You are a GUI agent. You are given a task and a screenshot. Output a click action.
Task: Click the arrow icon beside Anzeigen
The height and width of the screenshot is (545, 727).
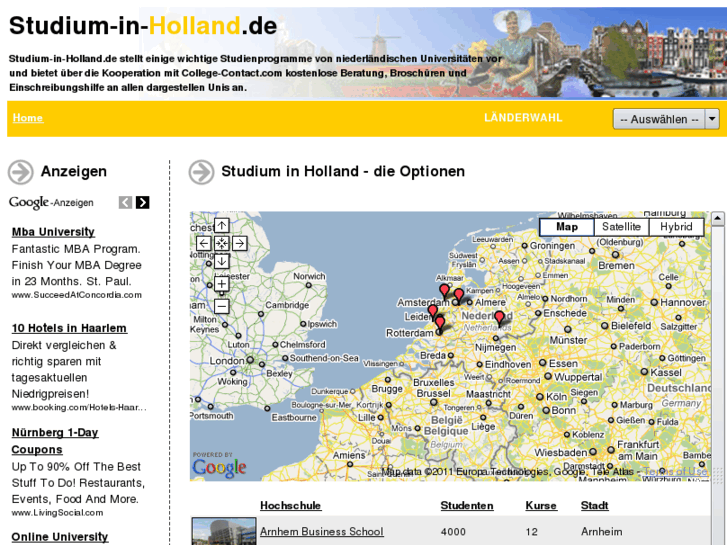[x=20, y=172]
